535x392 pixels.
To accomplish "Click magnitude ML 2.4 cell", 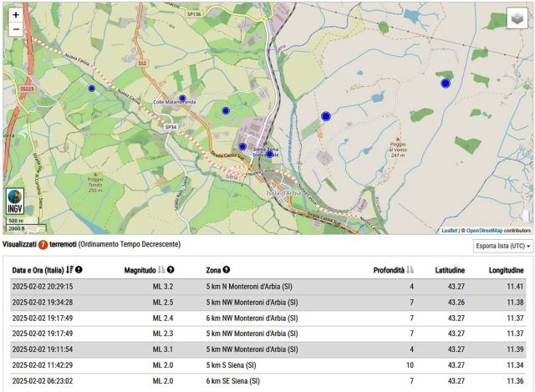I will (163, 318).
